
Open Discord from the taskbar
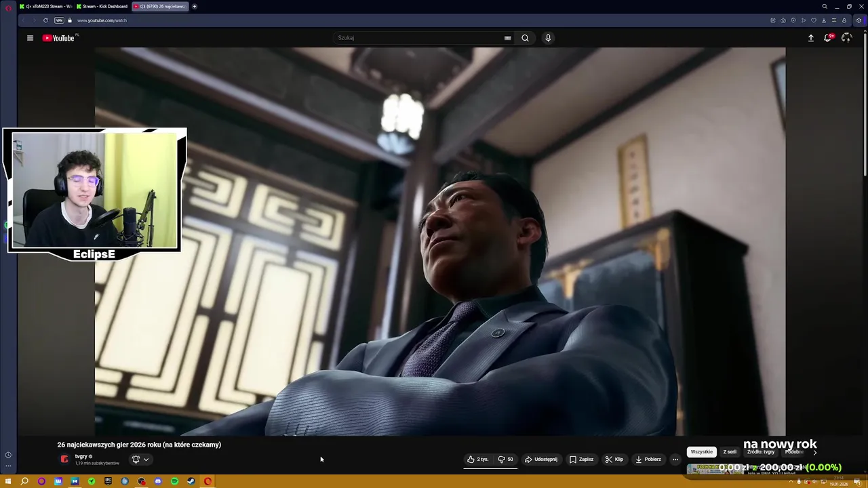click(158, 481)
